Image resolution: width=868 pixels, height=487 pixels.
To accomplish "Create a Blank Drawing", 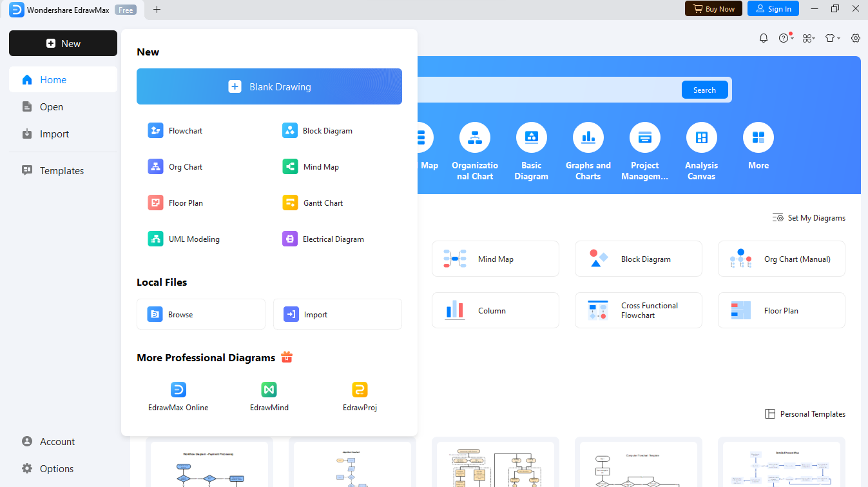I will (x=269, y=86).
